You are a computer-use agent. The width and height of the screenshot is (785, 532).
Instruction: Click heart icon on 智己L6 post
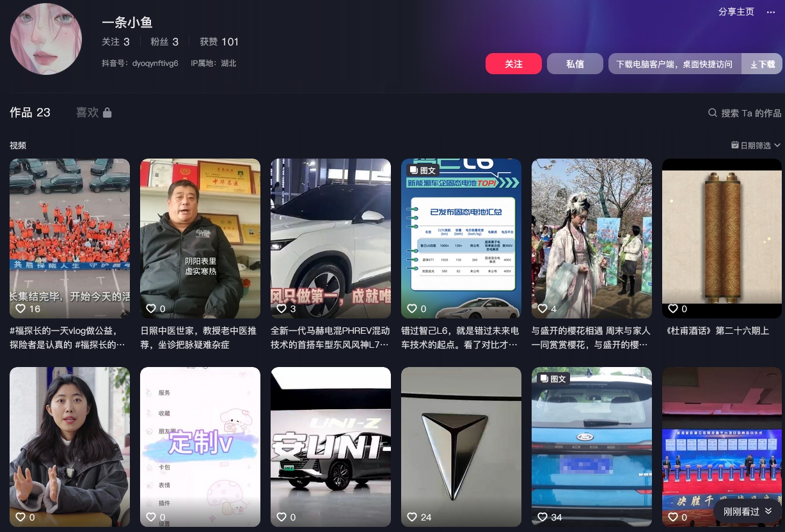(x=412, y=309)
